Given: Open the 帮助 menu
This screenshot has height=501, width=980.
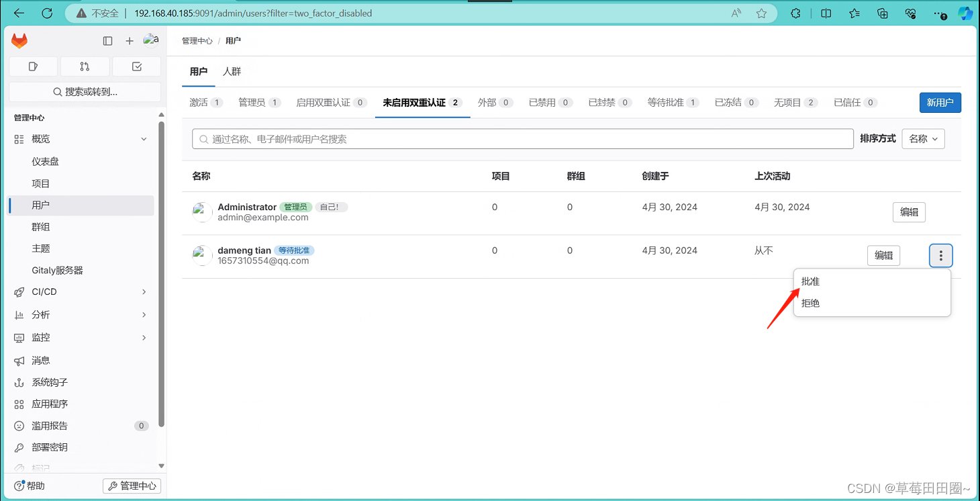Looking at the screenshot, I should click(30, 486).
